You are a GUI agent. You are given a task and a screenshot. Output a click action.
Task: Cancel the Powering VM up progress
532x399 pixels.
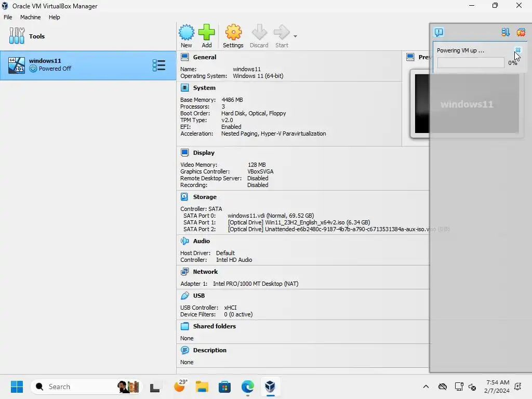[518, 50]
